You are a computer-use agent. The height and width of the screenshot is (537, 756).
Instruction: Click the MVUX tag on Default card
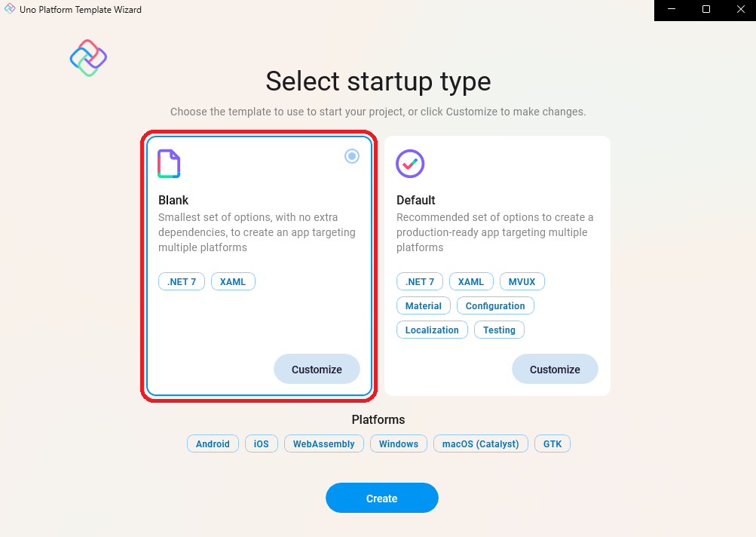coord(522,281)
